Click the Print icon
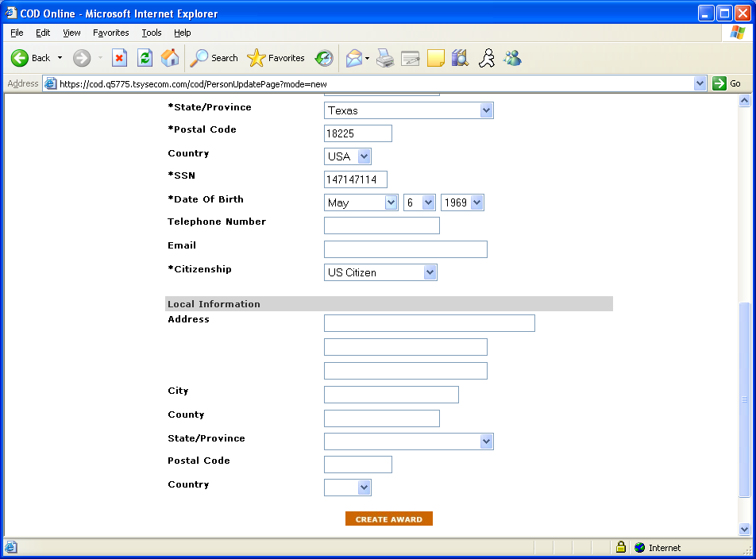The height and width of the screenshot is (559, 756). pyautogui.click(x=384, y=58)
